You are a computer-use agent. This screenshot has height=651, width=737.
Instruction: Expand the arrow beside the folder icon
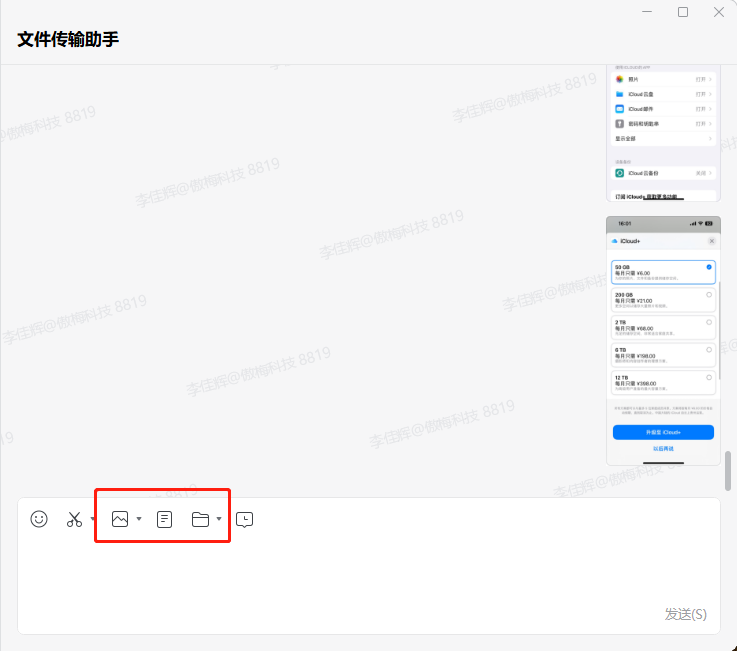click(219, 519)
